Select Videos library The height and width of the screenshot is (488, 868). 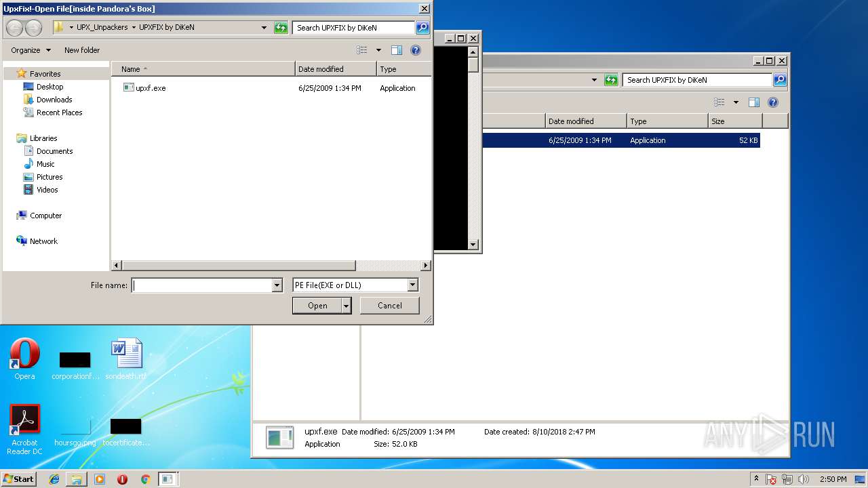point(47,190)
